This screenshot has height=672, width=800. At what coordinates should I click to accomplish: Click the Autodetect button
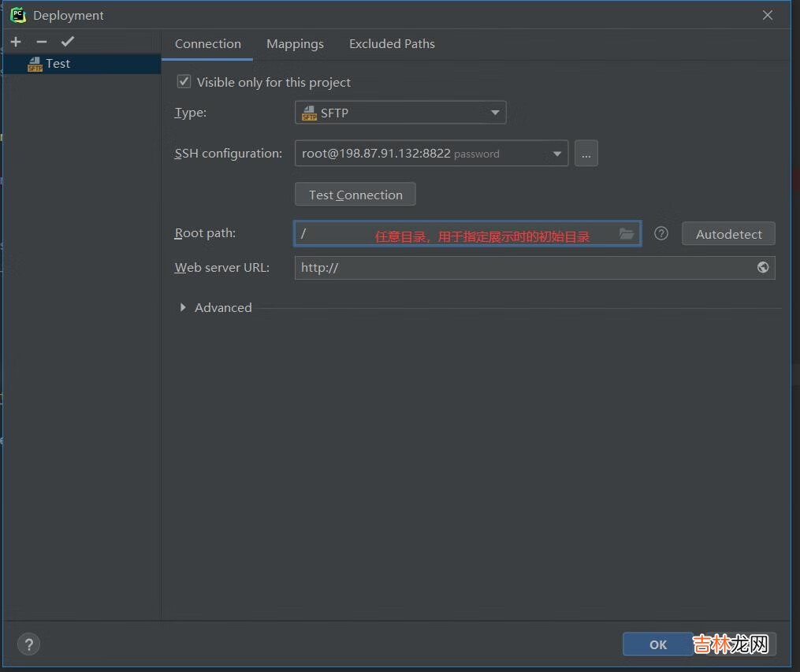point(728,234)
